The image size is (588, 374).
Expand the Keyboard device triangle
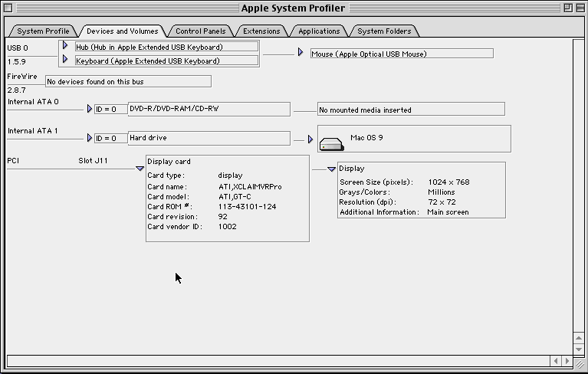pos(65,59)
